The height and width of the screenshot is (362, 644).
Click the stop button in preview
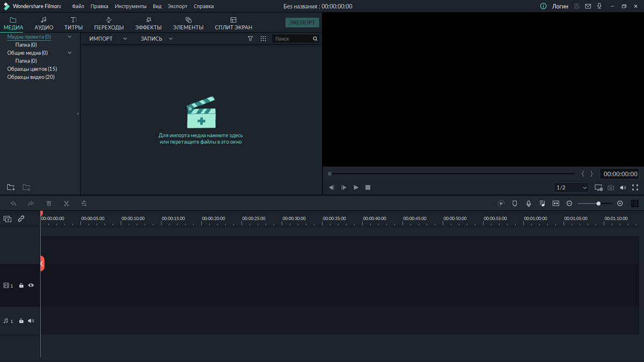tap(368, 188)
